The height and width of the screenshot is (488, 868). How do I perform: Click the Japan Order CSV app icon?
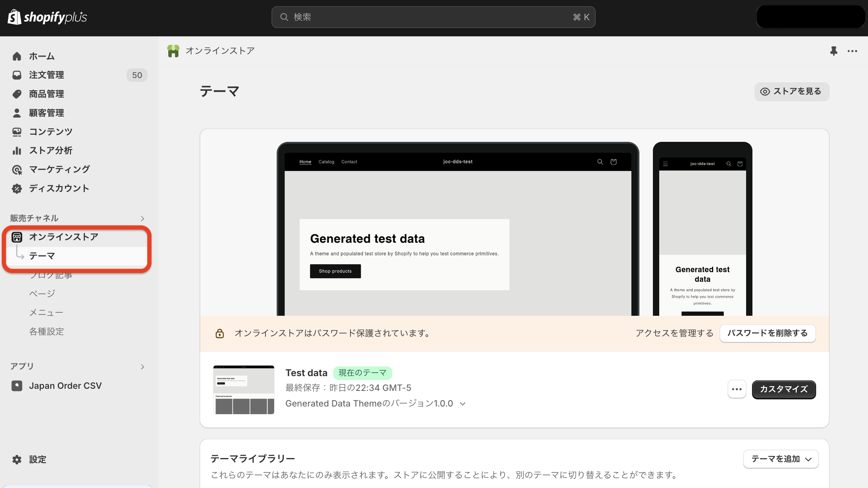point(17,386)
